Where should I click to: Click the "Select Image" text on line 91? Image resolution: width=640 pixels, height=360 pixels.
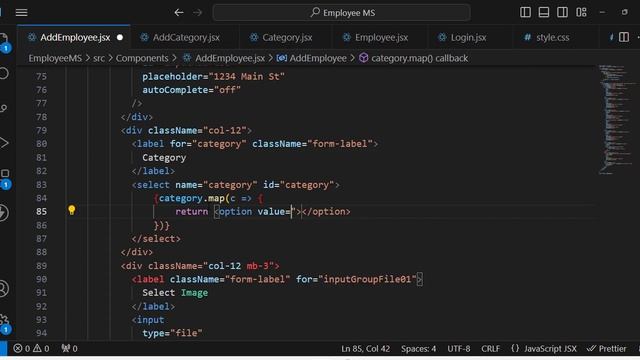(175, 293)
